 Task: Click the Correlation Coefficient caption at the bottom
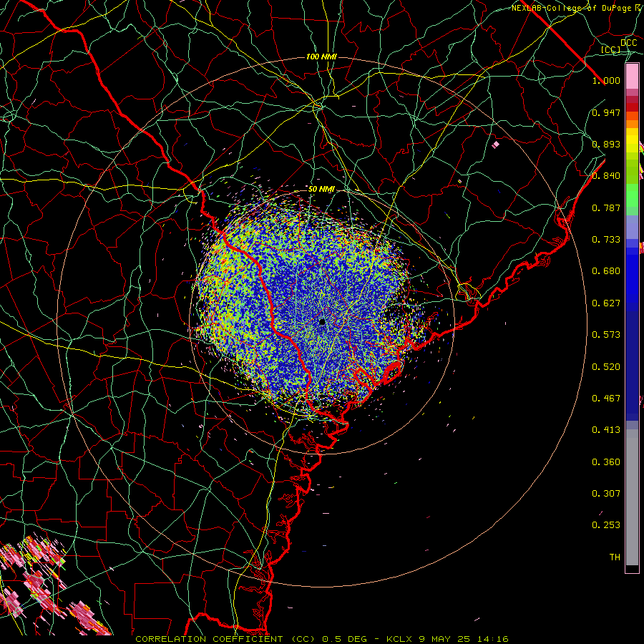click(x=322, y=639)
